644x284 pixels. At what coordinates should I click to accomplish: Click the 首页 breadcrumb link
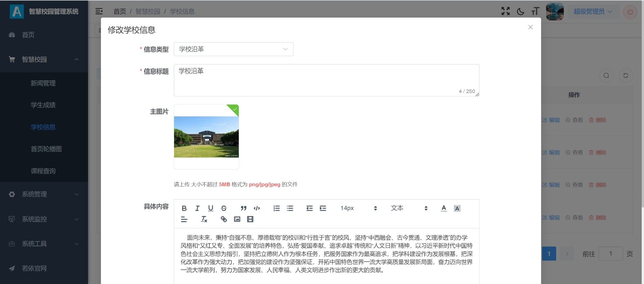tap(120, 11)
